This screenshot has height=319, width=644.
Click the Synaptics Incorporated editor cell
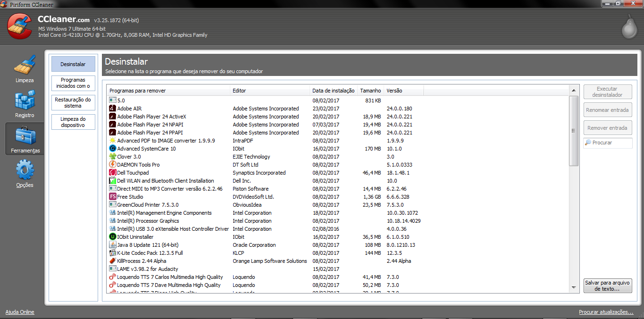point(259,173)
